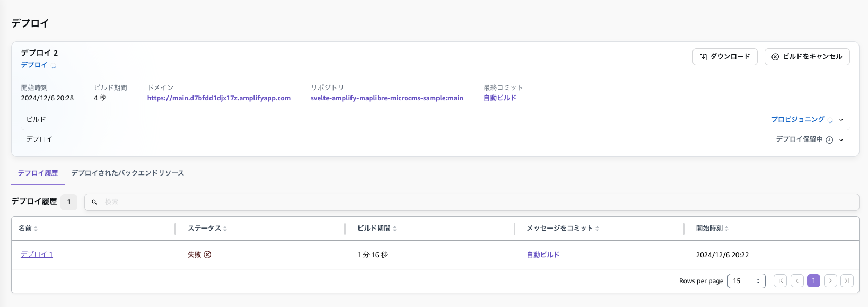Go to last page of results
This screenshot has height=307, width=868.
tap(847, 281)
